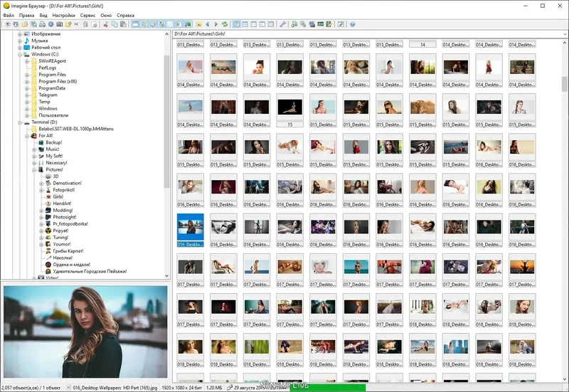Click the large preview image of woman
Viewport: 569px width, 392px height.
tap(85, 332)
